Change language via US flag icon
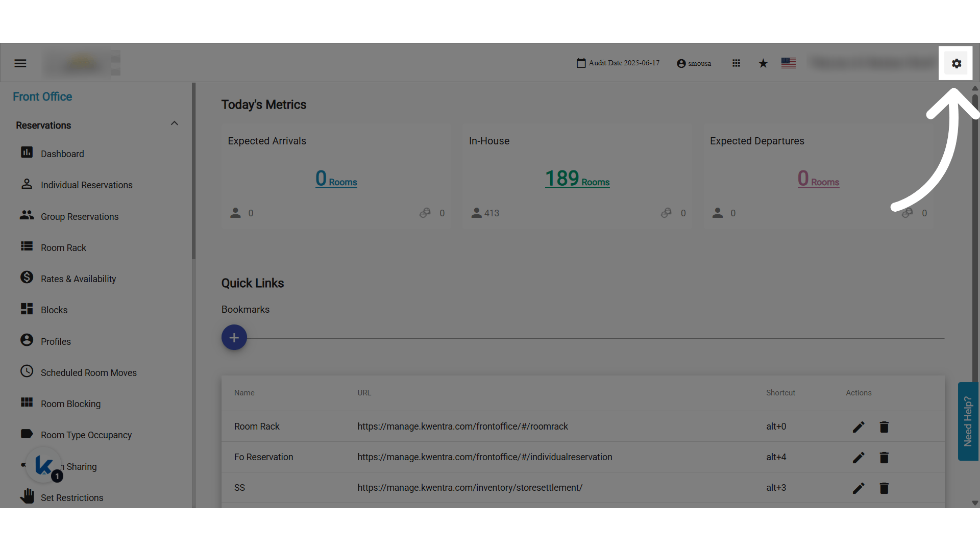 [789, 63]
